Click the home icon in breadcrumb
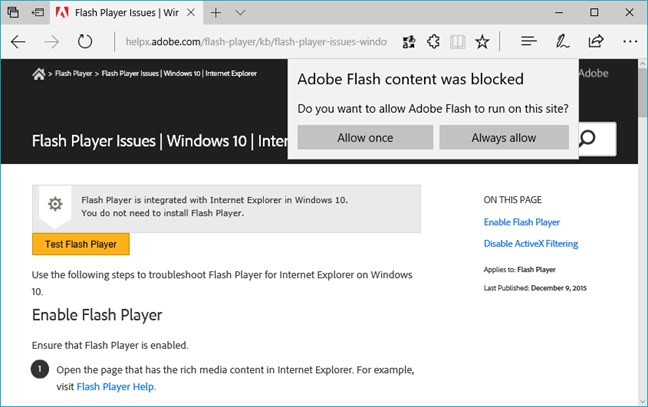This screenshot has width=648, height=407. pyautogui.click(x=38, y=74)
